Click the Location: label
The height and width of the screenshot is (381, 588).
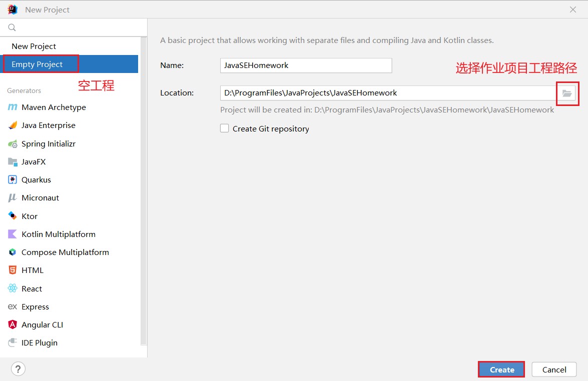pyautogui.click(x=177, y=92)
